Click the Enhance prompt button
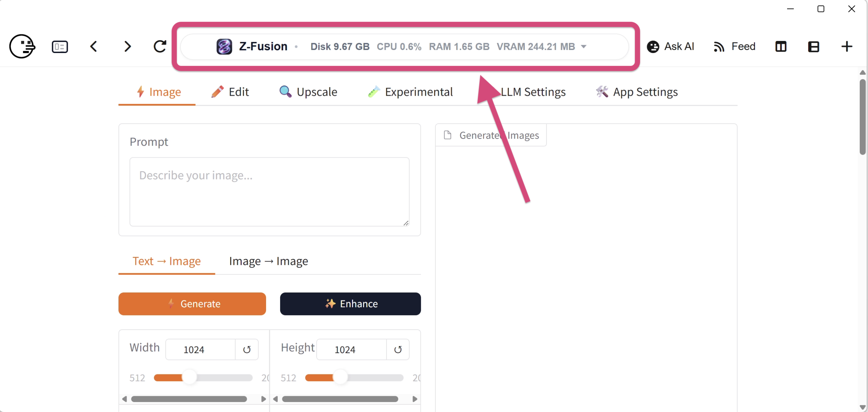This screenshot has height=412, width=868. point(350,304)
